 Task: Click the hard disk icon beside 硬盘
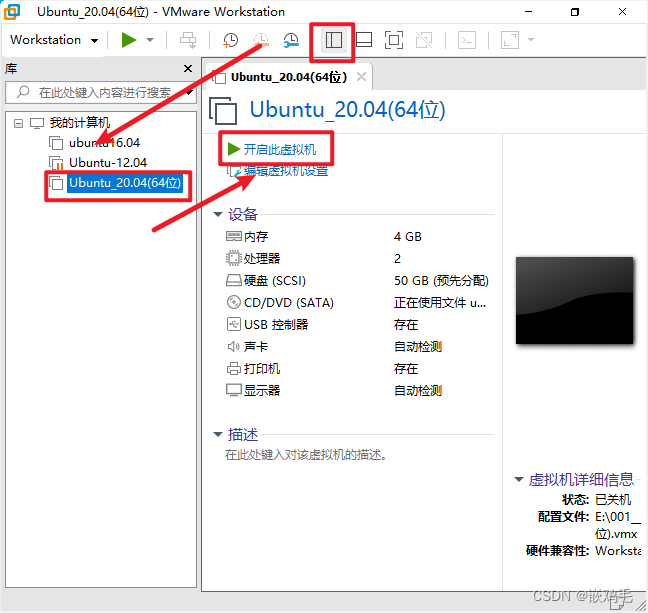(x=233, y=281)
